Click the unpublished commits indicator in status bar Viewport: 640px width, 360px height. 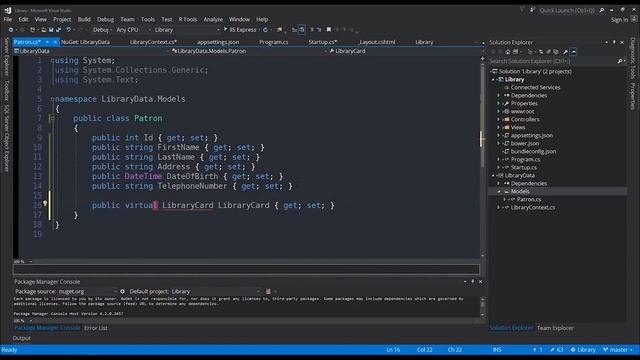click(538, 350)
